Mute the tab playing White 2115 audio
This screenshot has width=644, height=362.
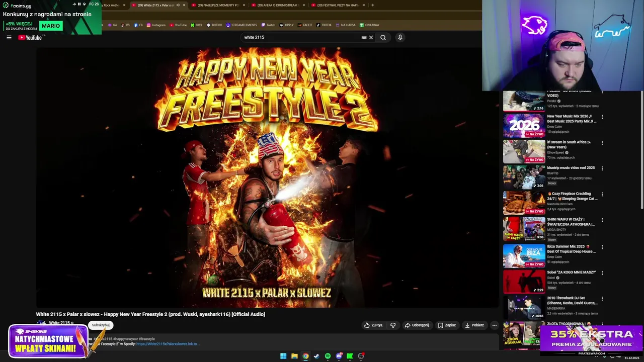pyautogui.click(x=178, y=5)
